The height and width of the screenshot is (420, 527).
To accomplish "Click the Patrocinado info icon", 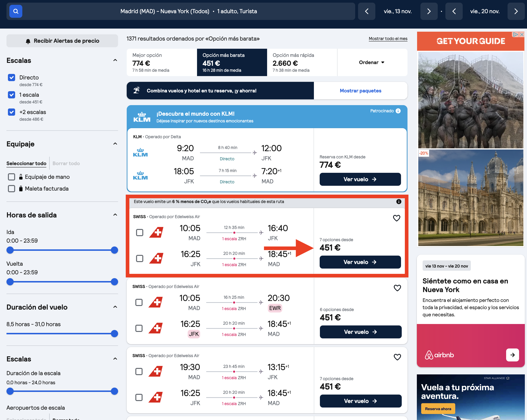I will pyautogui.click(x=398, y=111).
